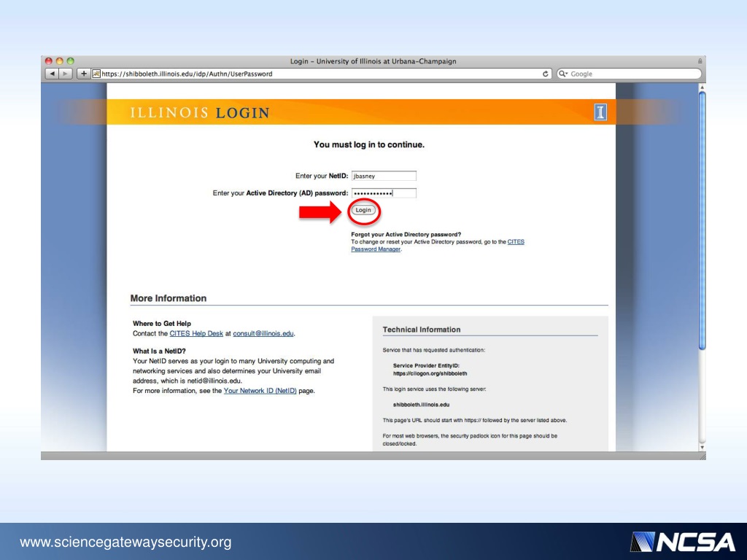Screen dimensions: 747x560
Task: Click the window title 'Login – University of Illinois'
Action: click(373, 61)
